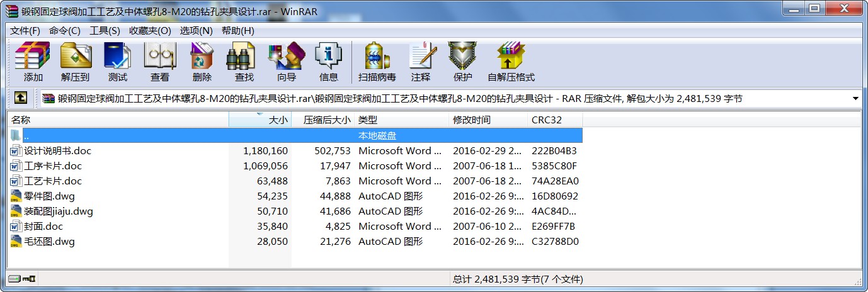Click the 保护 (Protect) shield icon
868x292 pixels.
tap(462, 62)
